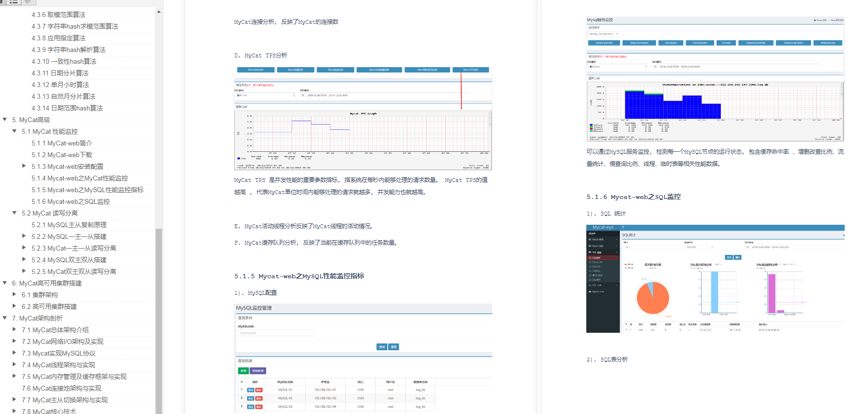The width and height of the screenshot is (868, 414).
Task: Collapse the 5. MyCat高级 section
Action: click(5, 119)
